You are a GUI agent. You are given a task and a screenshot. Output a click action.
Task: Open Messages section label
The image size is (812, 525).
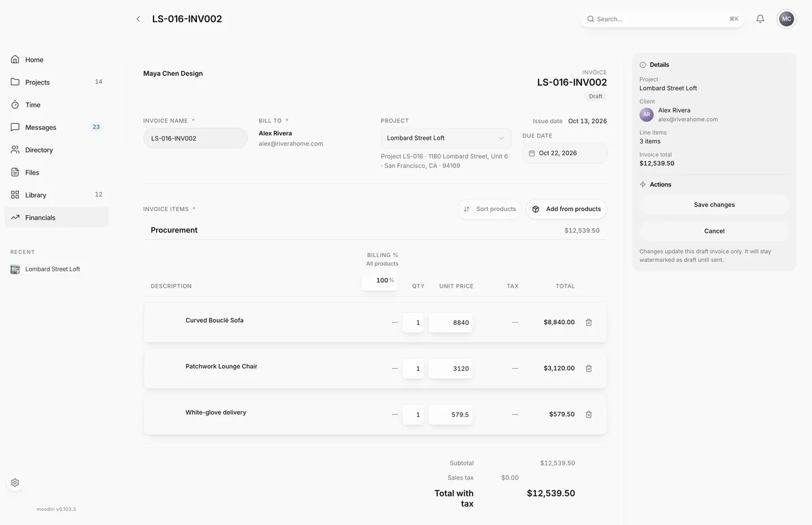click(x=41, y=127)
